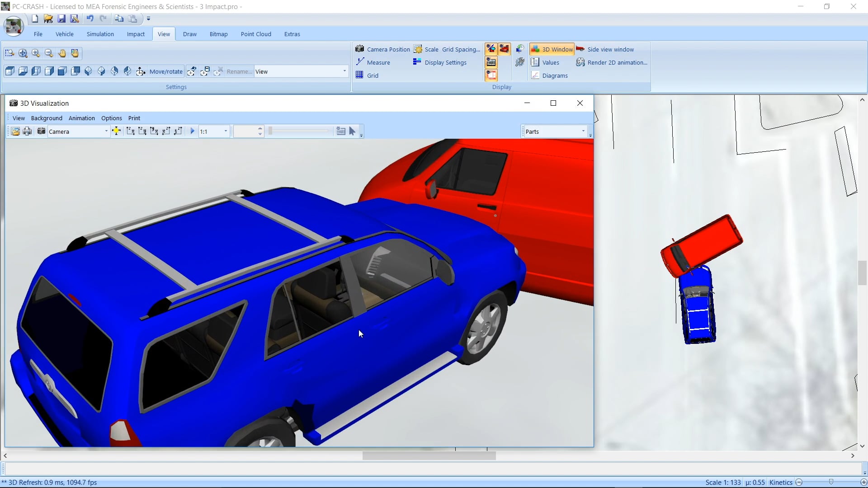Open the Camera Position tool
Image resolution: width=868 pixels, height=488 pixels.
pos(382,49)
